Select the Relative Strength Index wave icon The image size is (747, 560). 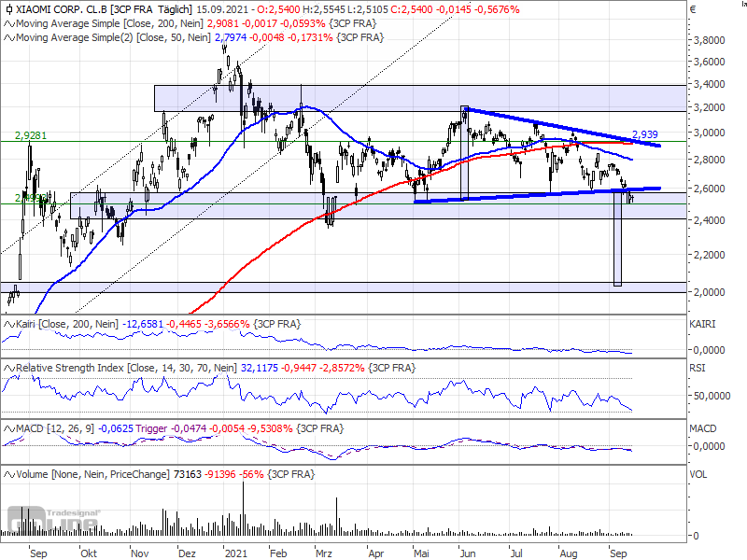tap(7, 369)
